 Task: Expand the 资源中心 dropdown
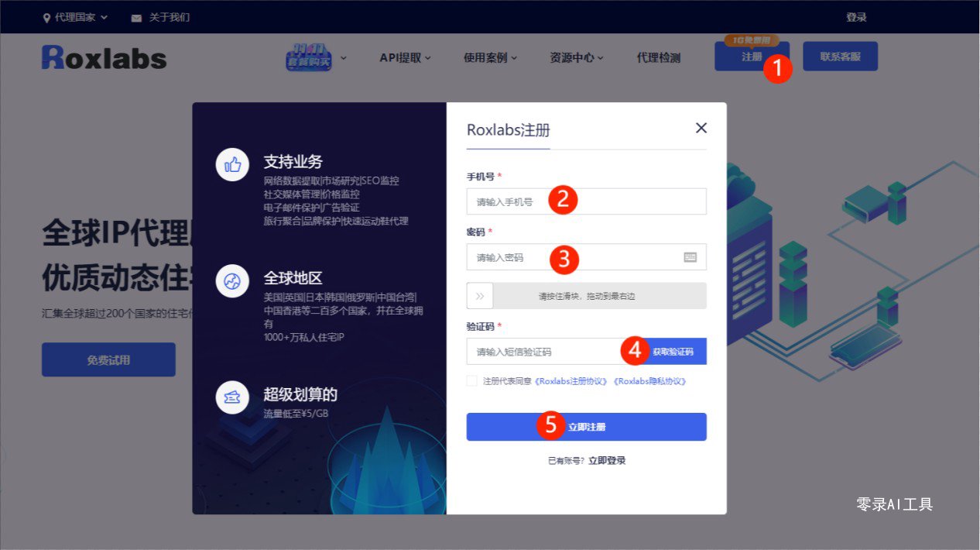point(572,57)
